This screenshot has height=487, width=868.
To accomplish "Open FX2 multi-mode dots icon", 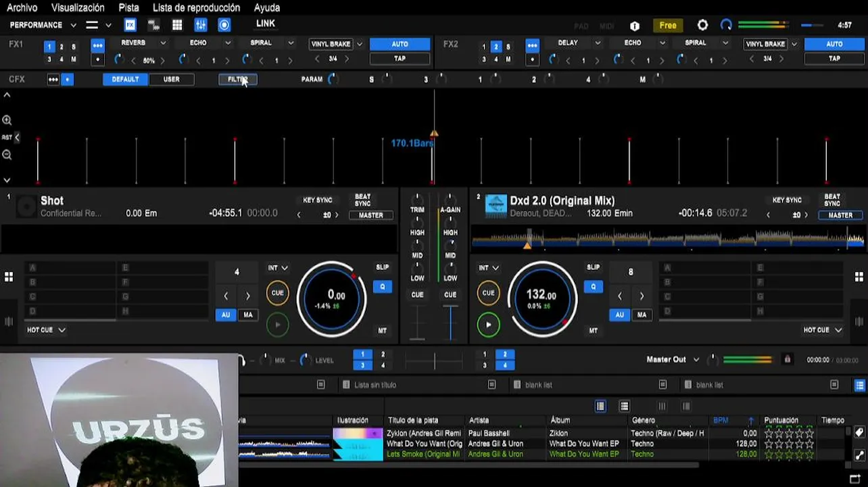I will point(533,47).
